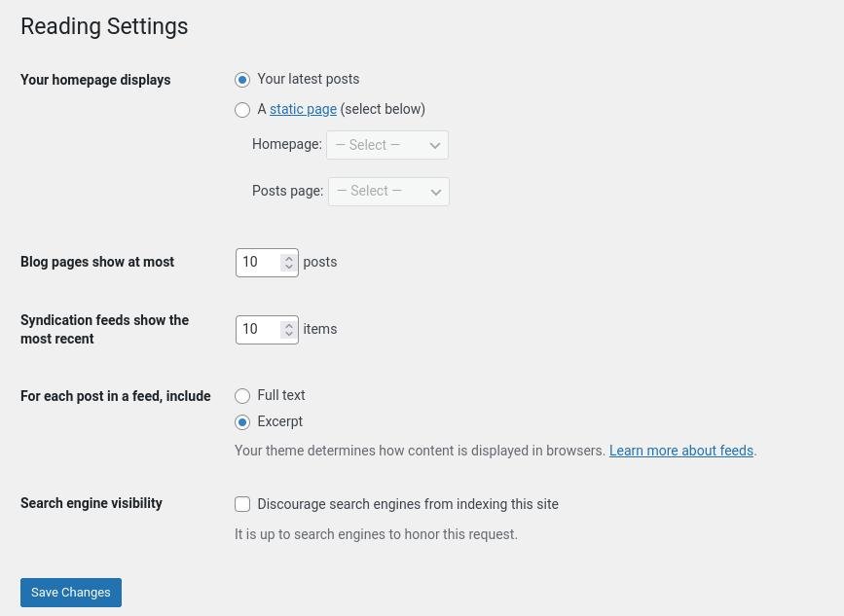844x616 pixels.
Task: Choose the "A static page" radio option
Action: tap(242, 110)
